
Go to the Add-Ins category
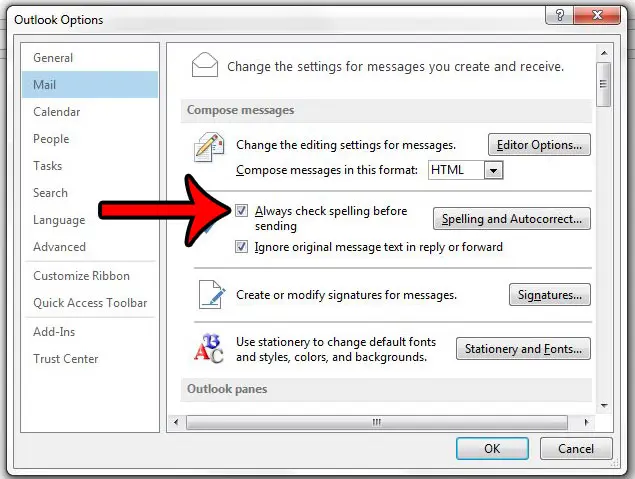point(90,332)
